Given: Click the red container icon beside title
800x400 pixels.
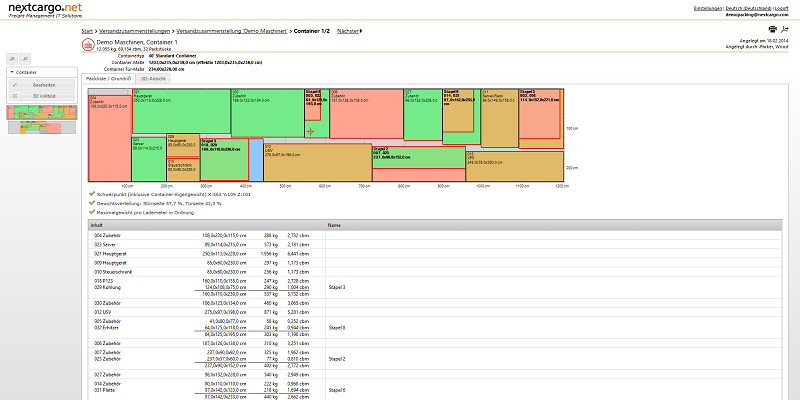Looking at the screenshot, I should 88,44.
